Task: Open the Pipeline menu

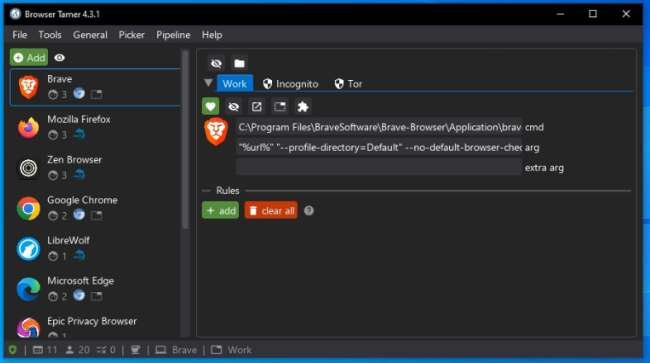Action: click(x=173, y=35)
